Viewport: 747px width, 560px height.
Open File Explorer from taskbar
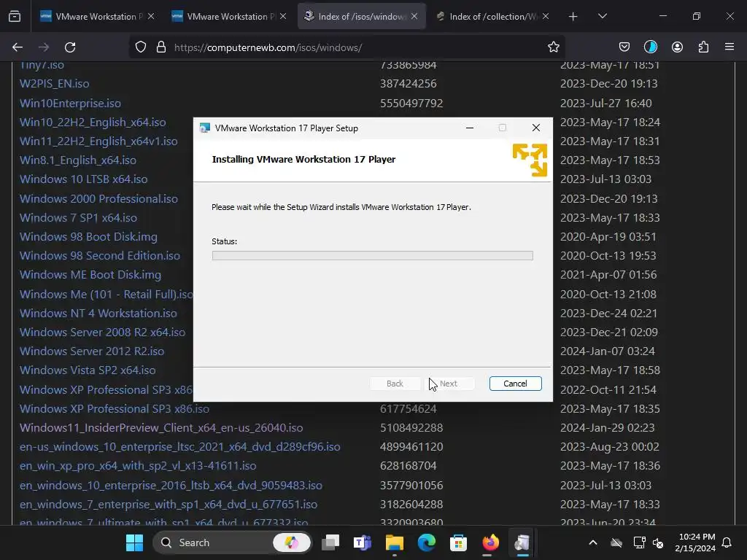395,542
